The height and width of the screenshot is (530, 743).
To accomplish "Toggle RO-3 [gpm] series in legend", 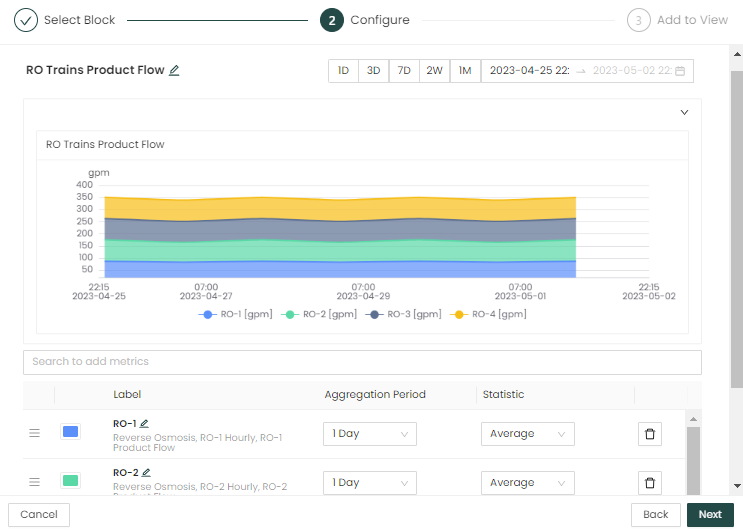I will point(404,314).
